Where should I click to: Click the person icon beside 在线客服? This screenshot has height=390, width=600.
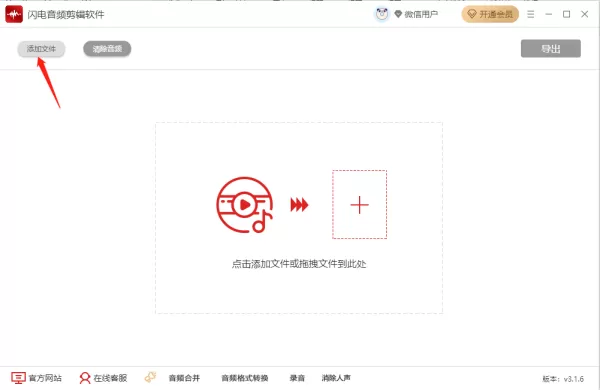click(85, 378)
